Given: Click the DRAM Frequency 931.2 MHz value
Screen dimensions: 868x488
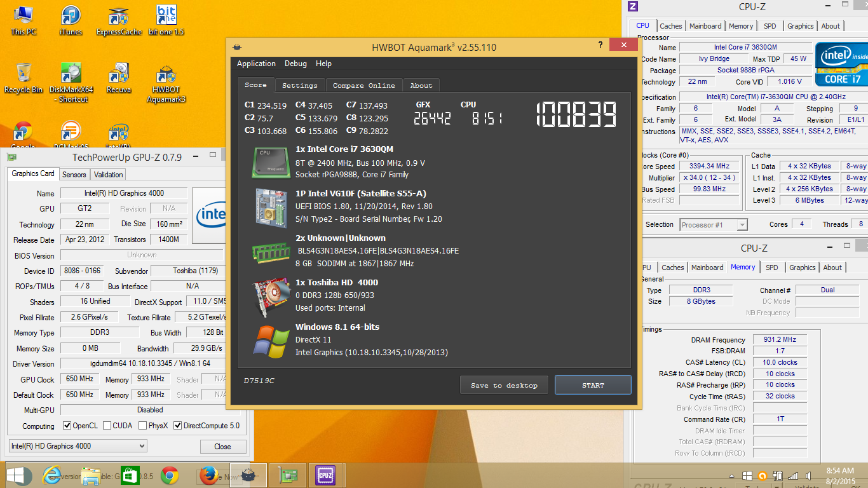Looking at the screenshot, I should click(x=780, y=339).
